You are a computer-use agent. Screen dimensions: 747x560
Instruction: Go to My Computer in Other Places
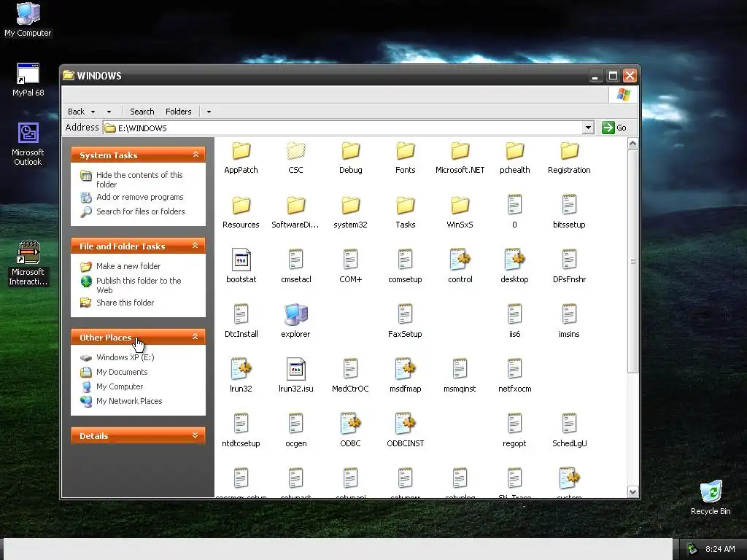(120, 386)
